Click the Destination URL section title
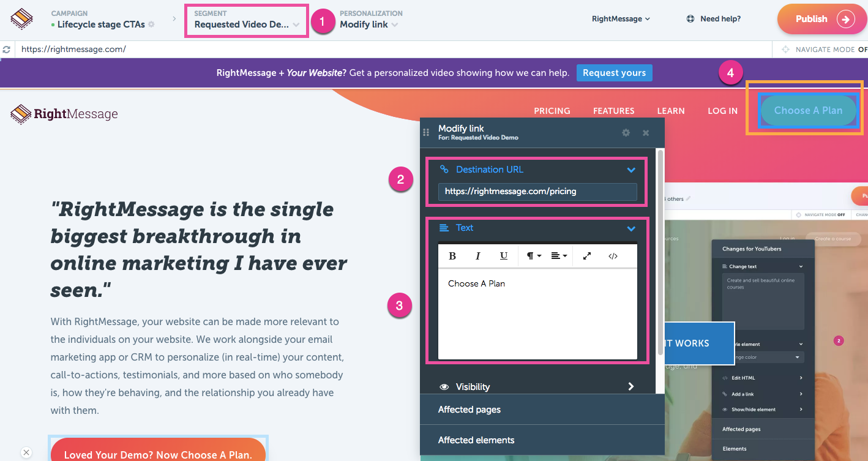 [x=490, y=170]
